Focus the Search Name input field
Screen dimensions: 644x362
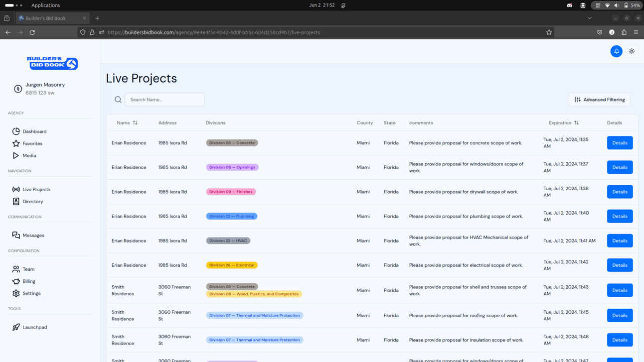click(x=164, y=100)
